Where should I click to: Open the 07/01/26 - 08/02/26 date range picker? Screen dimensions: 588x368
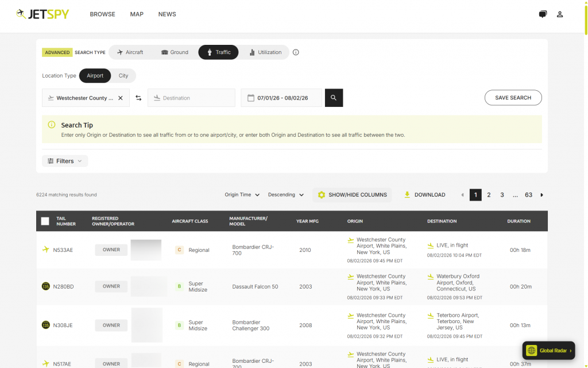point(281,98)
